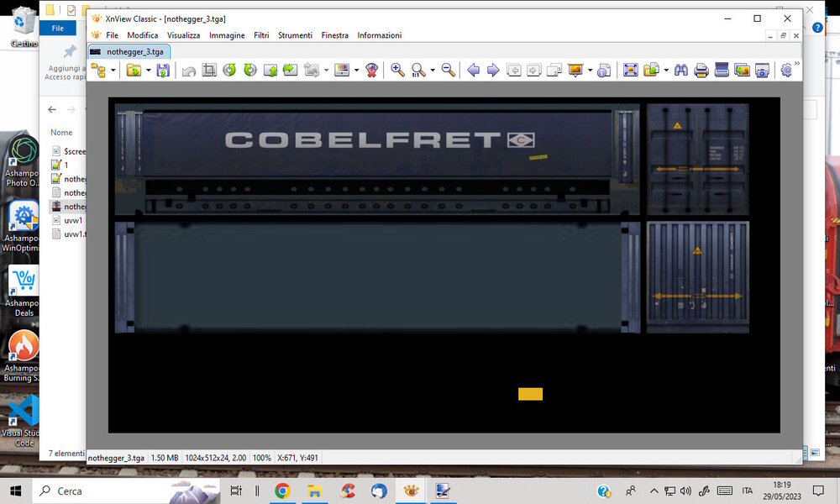Open the Strumenti menu
This screenshot has width=840, height=504.
(295, 35)
